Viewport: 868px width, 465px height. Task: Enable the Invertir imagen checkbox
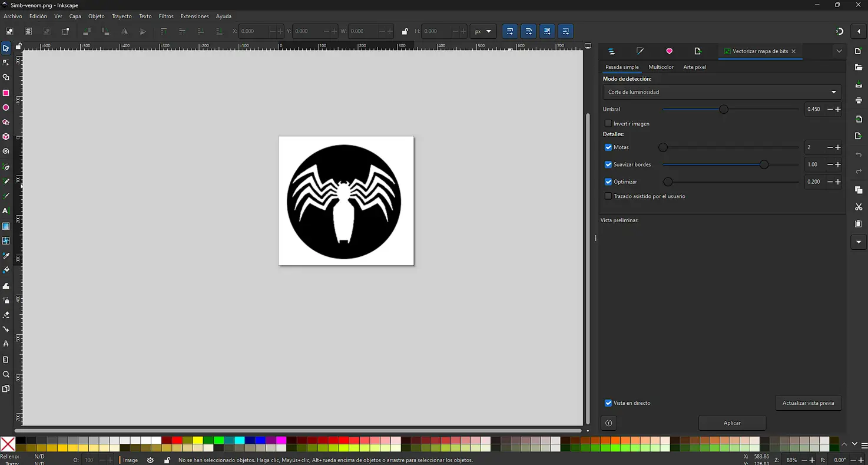pyautogui.click(x=608, y=123)
